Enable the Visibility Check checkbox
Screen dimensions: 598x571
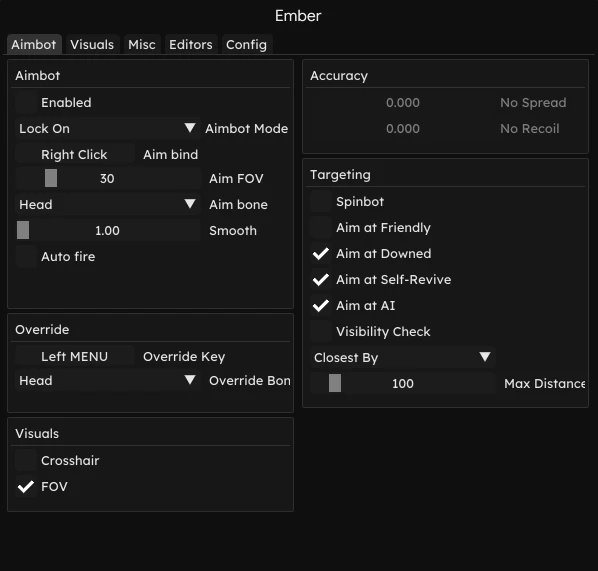(321, 331)
